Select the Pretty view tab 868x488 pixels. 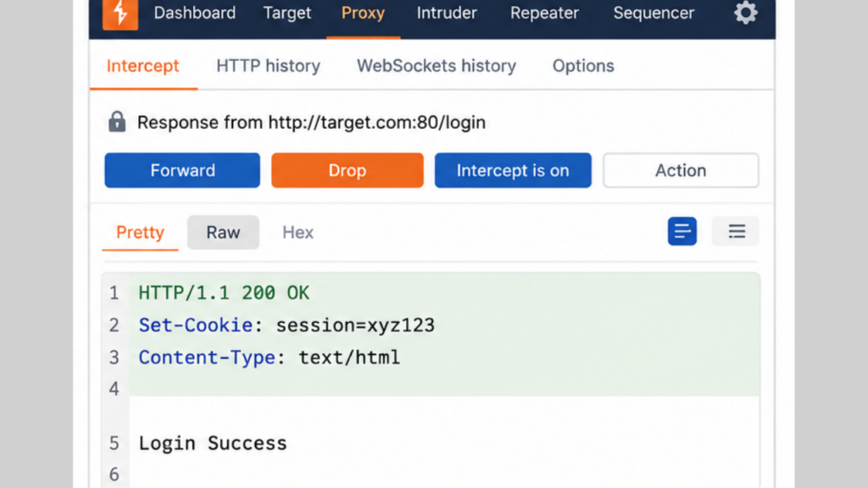click(140, 232)
